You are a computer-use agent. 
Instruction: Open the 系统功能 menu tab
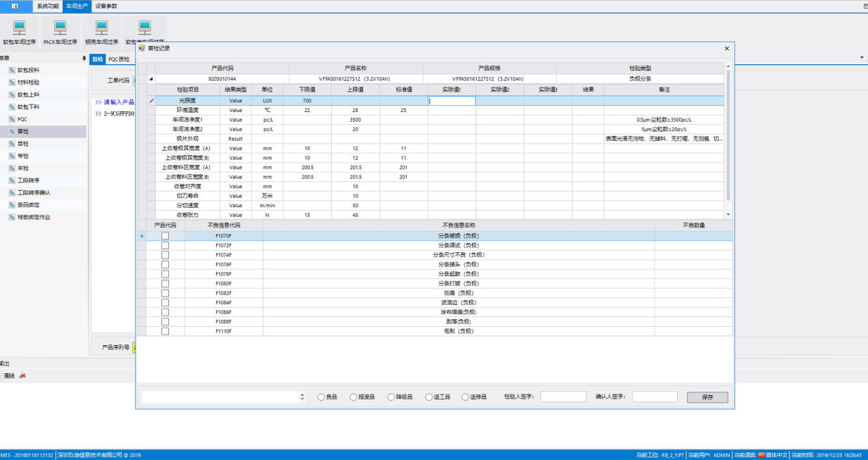(x=48, y=5)
